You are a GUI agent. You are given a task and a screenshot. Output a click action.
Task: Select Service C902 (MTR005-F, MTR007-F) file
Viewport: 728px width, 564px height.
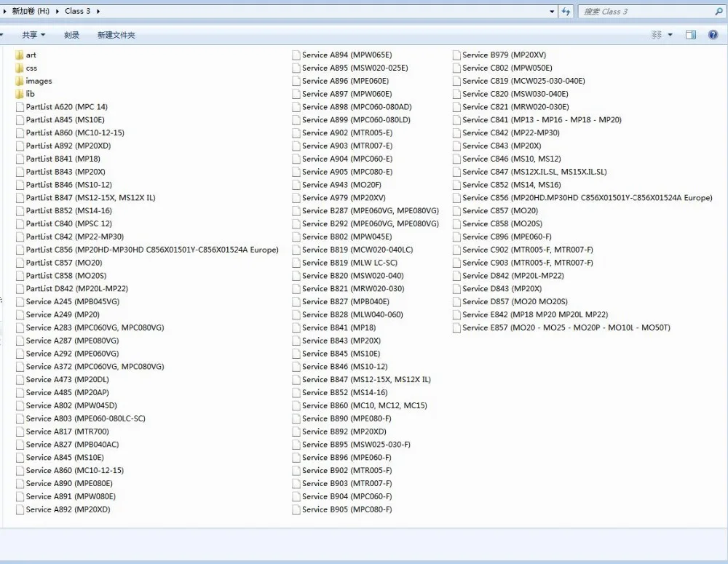pos(527,250)
